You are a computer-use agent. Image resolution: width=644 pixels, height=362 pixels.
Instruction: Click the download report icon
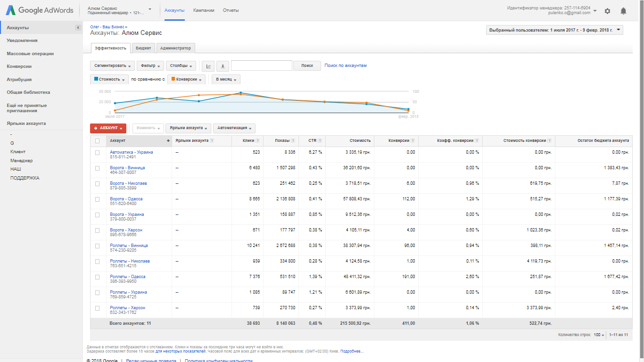coord(223,66)
